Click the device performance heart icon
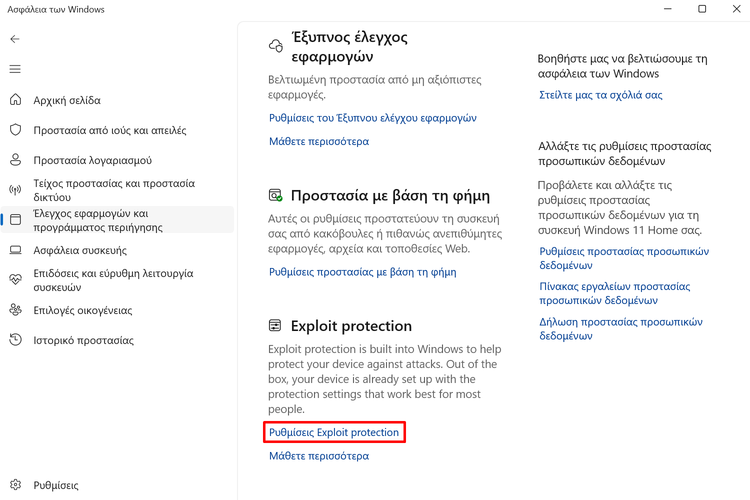This screenshot has width=750, height=500. click(x=15, y=280)
